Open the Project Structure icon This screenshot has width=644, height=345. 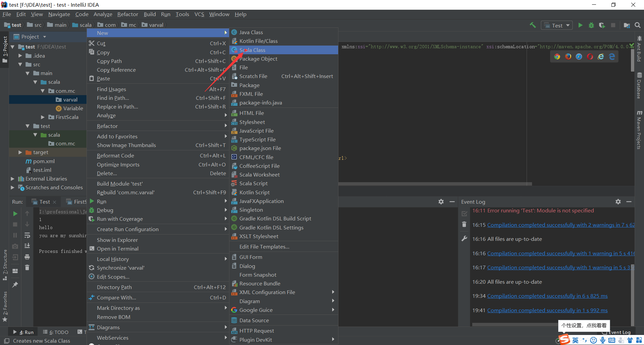627,25
